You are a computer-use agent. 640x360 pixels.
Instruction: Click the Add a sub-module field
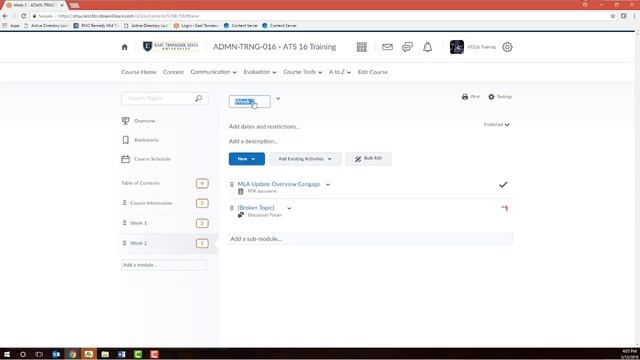(x=371, y=239)
